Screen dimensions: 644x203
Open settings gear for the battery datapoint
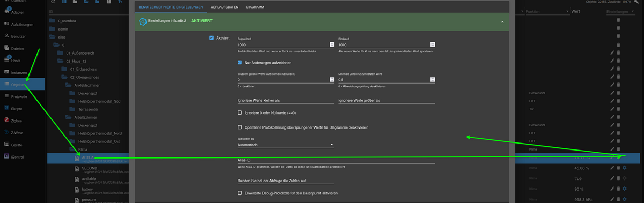click(x=625, y=189)
